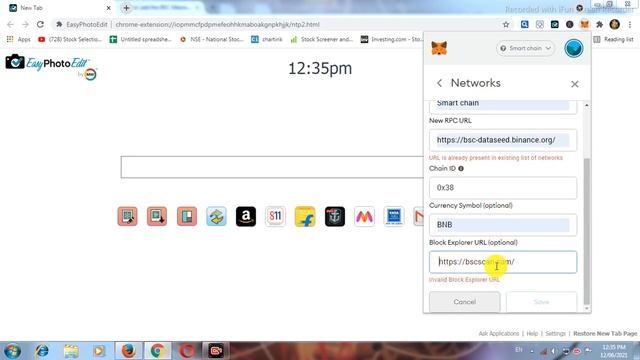Open Windows Explorer folder from taskbar
640x360 pixels.
[71, 351]
